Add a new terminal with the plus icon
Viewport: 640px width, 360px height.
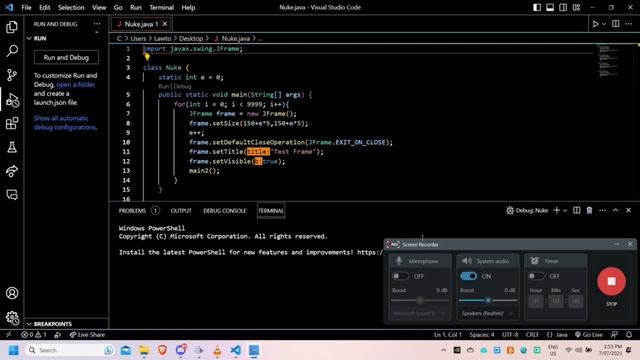pyautogui.click(x=556, y=210)
